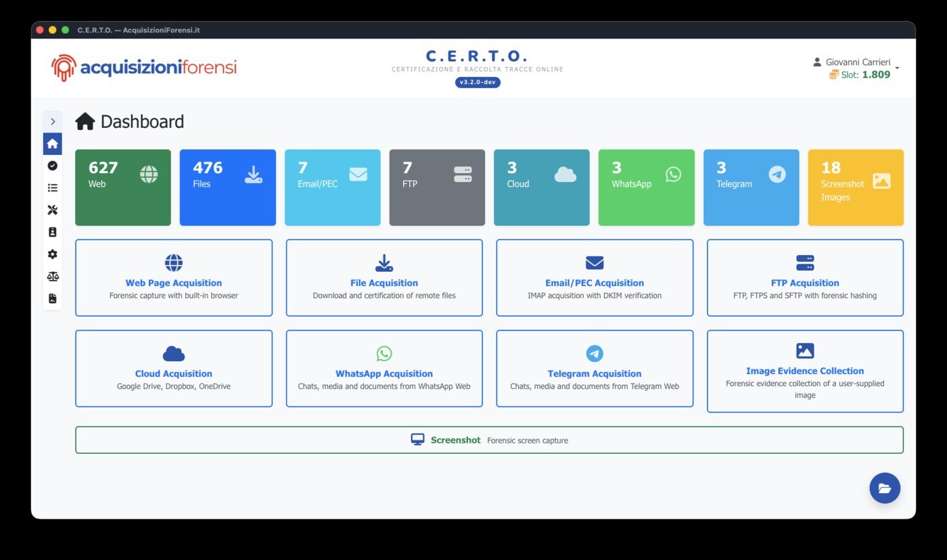Click the Dashboard heading text
The width and height of the screenshot is (947, 560).
[x=142, y=122]
